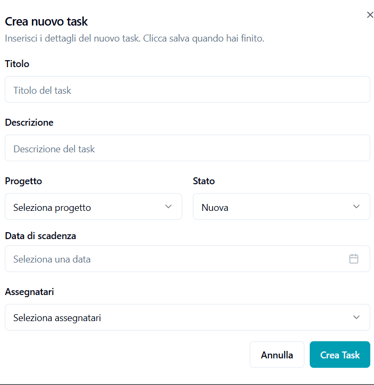
Task: Focus the Titolo del task input
Action: pyautogui.click(x=187, y=90)
